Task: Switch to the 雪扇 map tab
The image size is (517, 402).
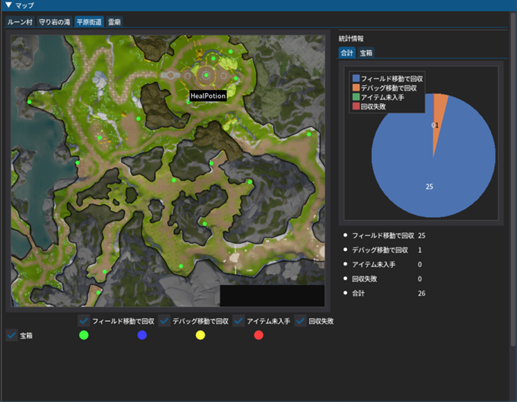Action: [x=114, y=22]
